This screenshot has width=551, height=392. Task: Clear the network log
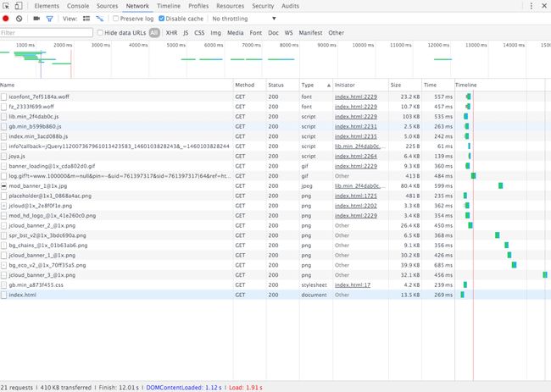19,19
